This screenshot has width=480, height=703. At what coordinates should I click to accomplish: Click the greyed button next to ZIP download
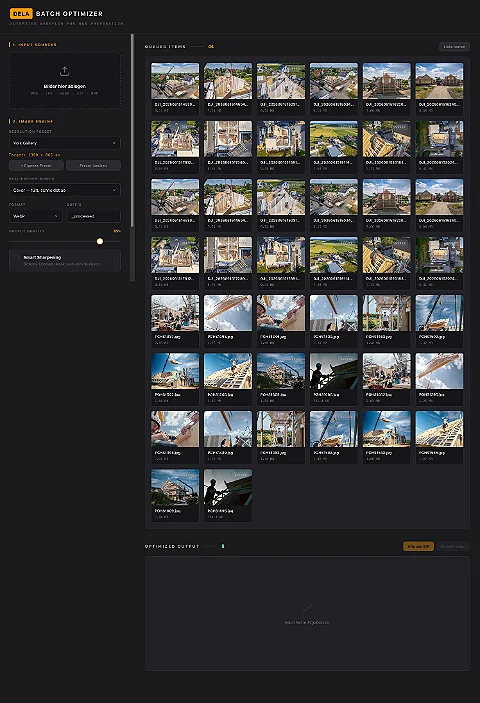click(x=453, y=547)
